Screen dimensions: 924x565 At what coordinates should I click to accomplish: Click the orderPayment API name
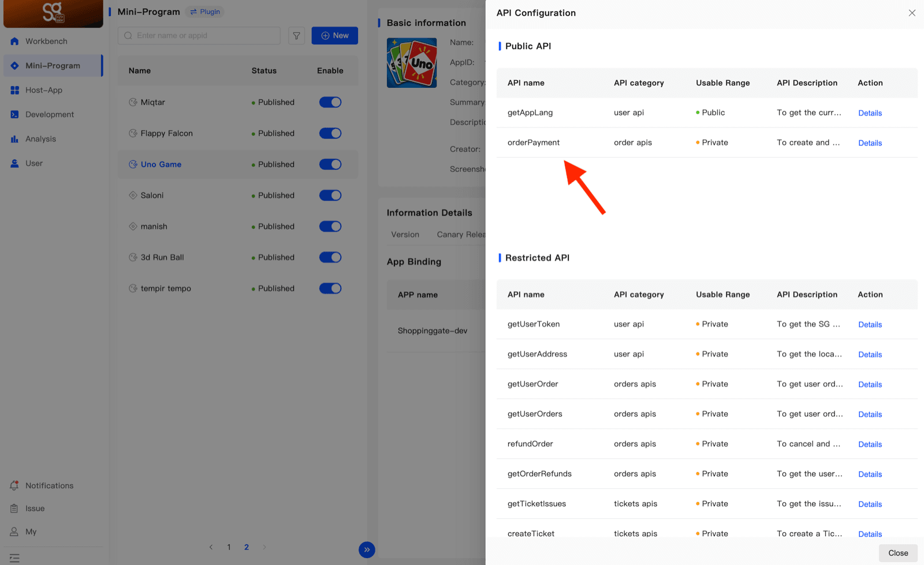coord(534,142)
